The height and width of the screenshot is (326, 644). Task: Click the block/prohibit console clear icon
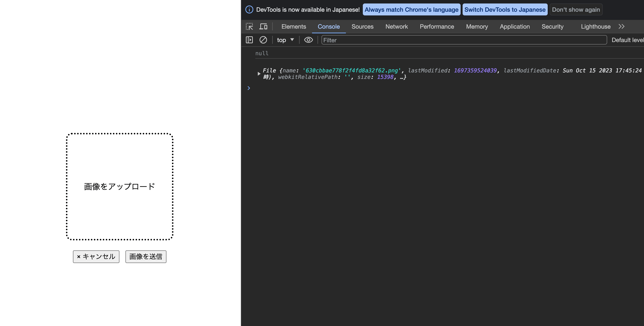[263, 40]
